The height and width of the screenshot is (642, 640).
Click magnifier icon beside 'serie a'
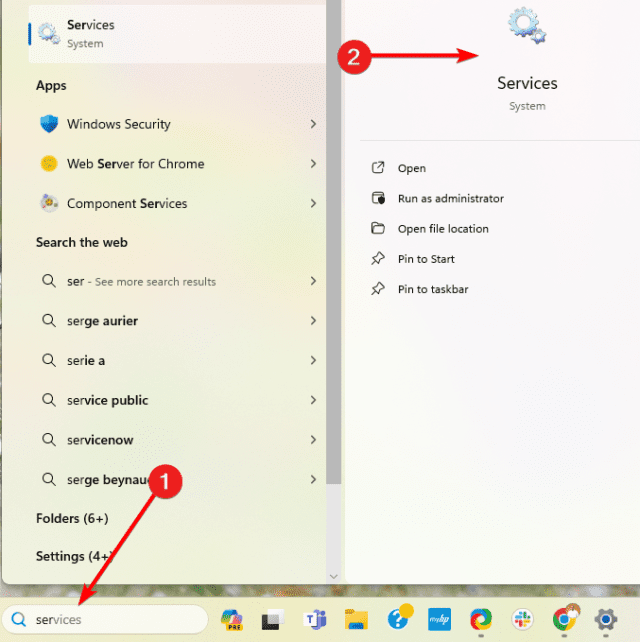(x=49, y=360)
